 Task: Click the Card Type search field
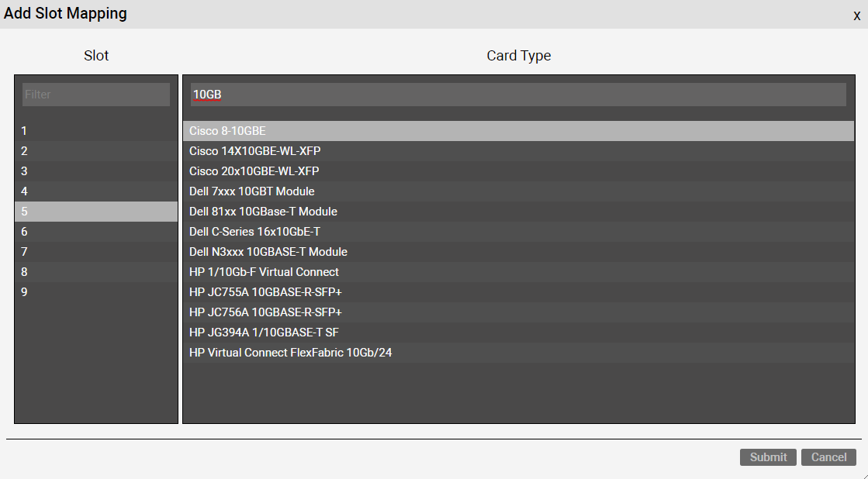(x=518, y=95)
